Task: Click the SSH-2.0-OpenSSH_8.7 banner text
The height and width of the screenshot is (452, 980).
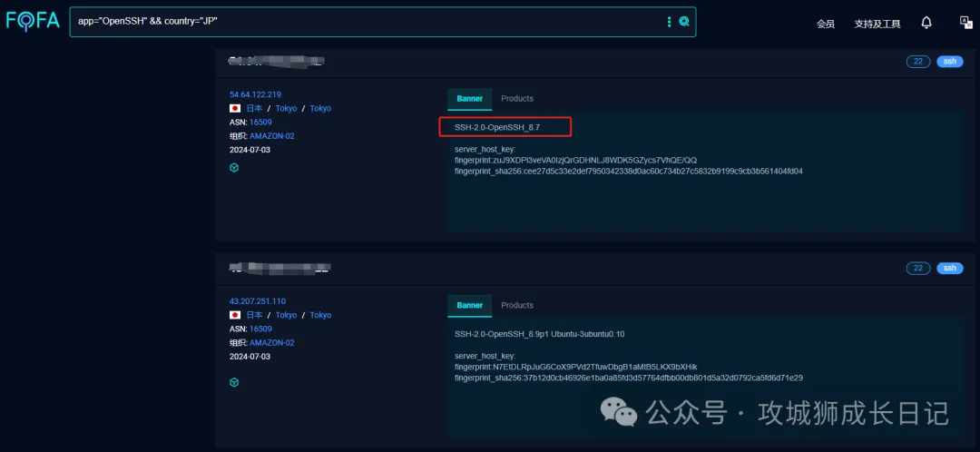Action: [497, 127]
